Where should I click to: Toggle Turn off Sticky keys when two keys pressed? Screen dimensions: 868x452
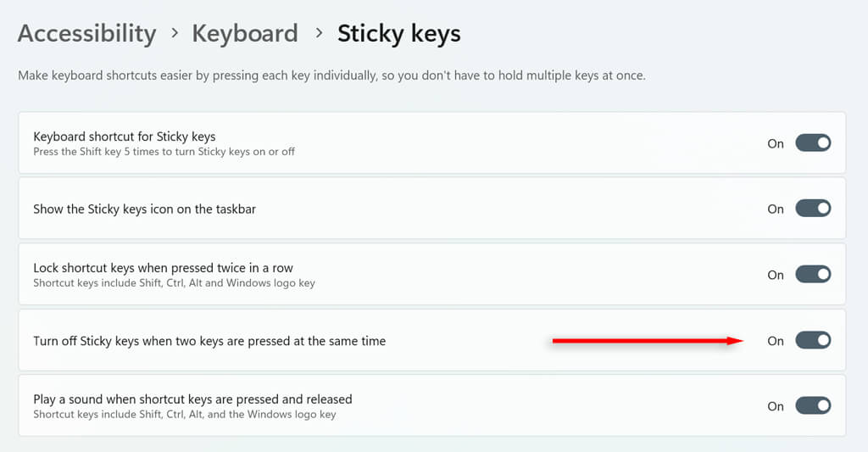pos(813,341)
